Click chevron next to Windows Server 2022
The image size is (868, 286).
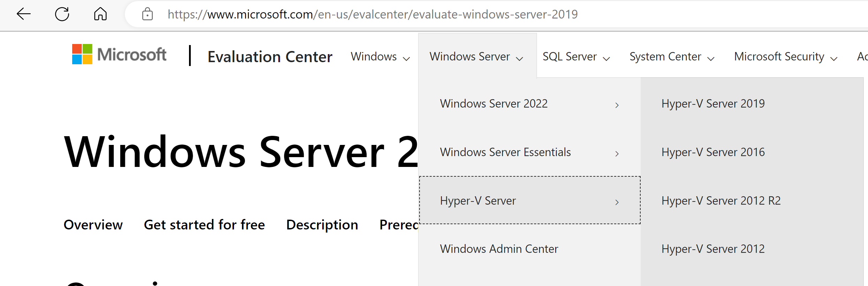click(x=617, y=105)
